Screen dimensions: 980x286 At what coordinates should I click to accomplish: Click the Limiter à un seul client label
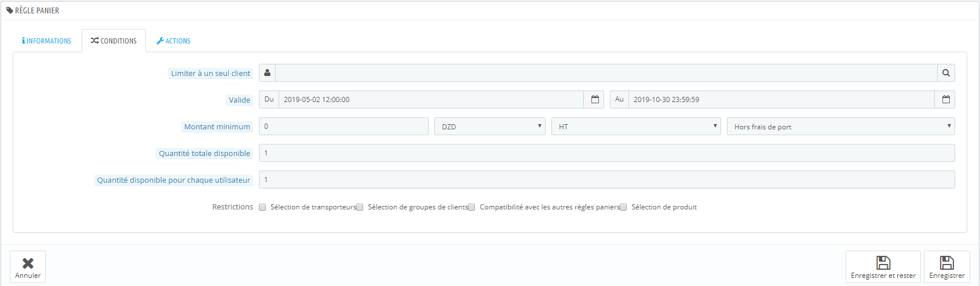pos(211,74)
